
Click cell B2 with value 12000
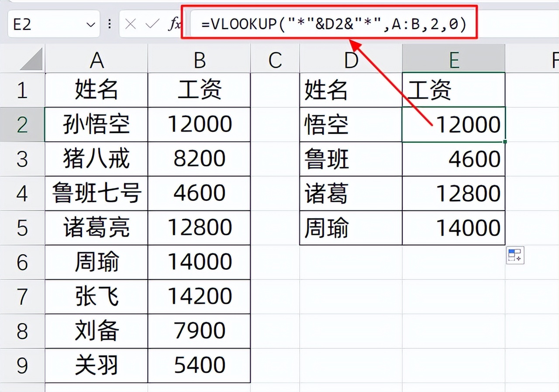point(200,124)
